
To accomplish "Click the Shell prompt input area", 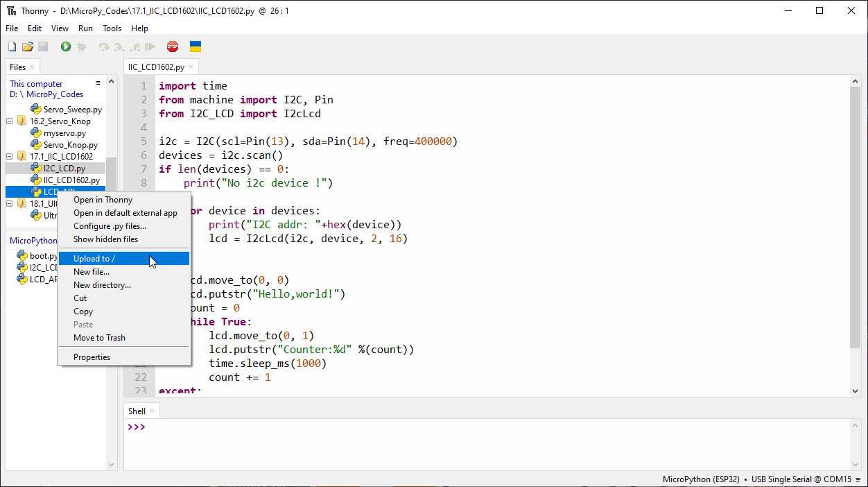I will [485, 444].
